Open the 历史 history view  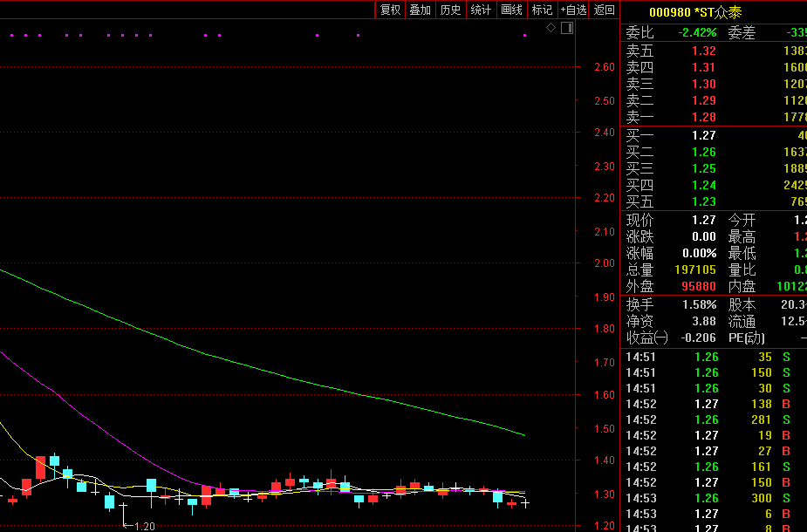pyautogui.click(x=451, y=10)
